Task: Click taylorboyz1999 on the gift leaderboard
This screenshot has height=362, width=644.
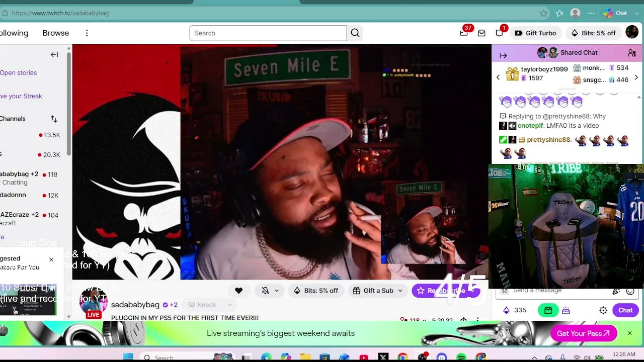Action: coord(544,69)
